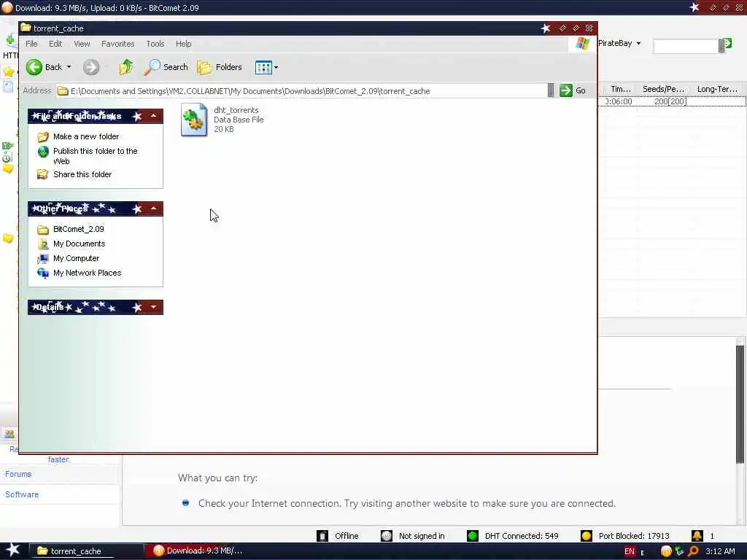Open the Back history dropdown arrow
Screen dimensions: 747x560
pos(69,67)
